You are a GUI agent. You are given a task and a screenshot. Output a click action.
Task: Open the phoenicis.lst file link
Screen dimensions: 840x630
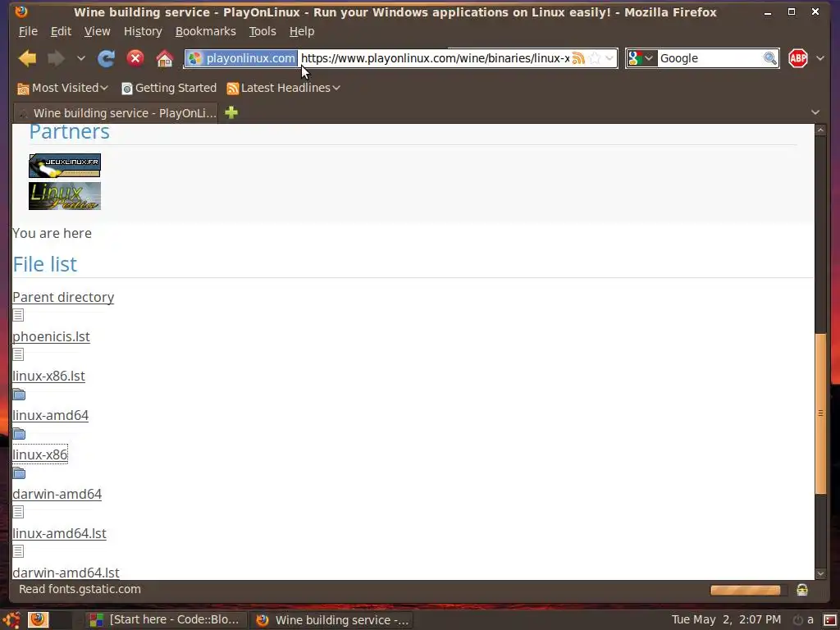(51, 336)
